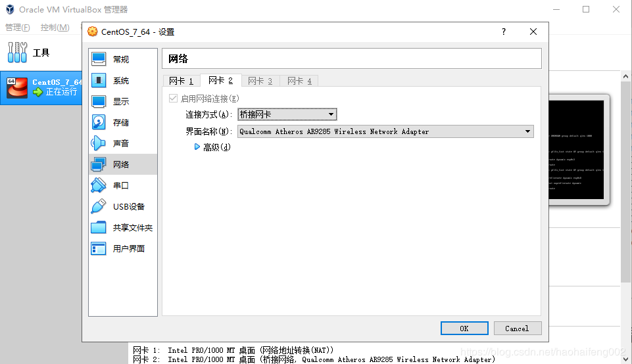Open the 串口 (Serial ports) icon
Viewport: 632px width, 364px height.
click(x=99, y=185)
